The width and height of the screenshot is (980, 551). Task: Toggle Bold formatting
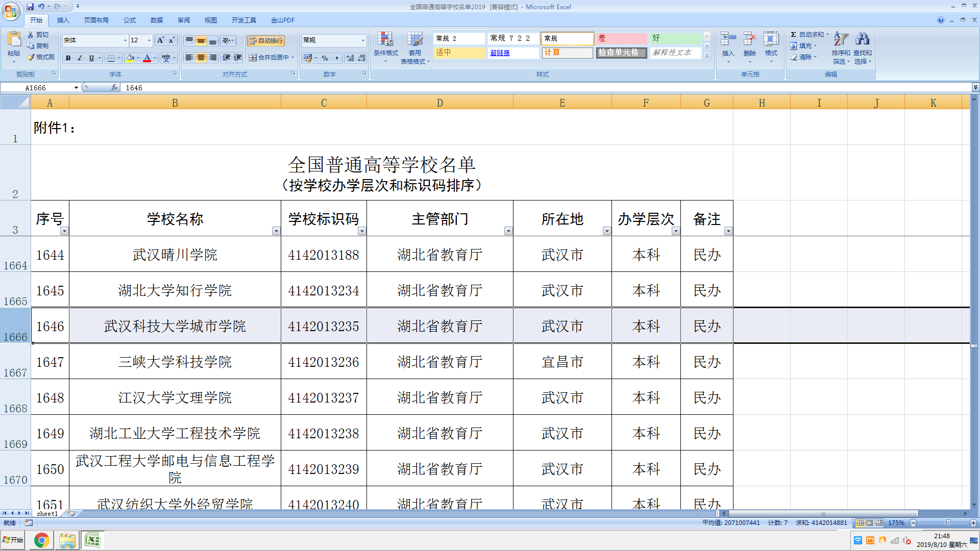[68, 58]
